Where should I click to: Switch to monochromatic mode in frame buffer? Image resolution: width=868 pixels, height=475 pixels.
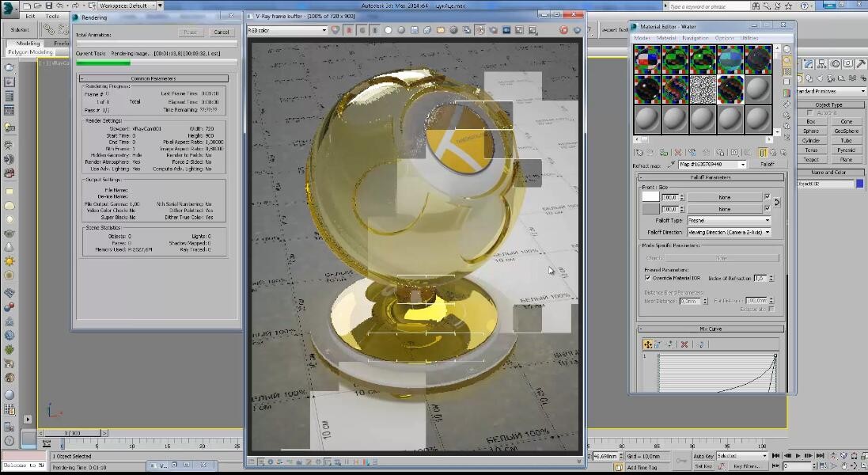(x=401, y=30)
